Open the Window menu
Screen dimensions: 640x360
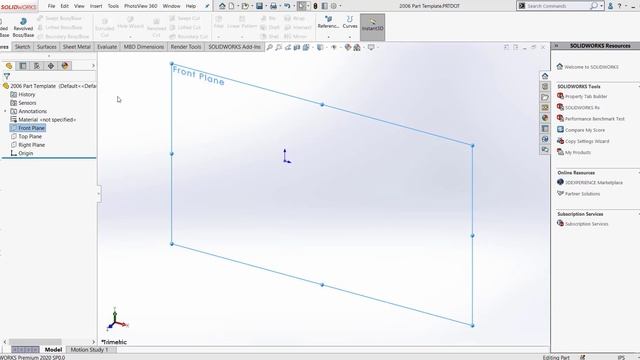coord(171,6)
